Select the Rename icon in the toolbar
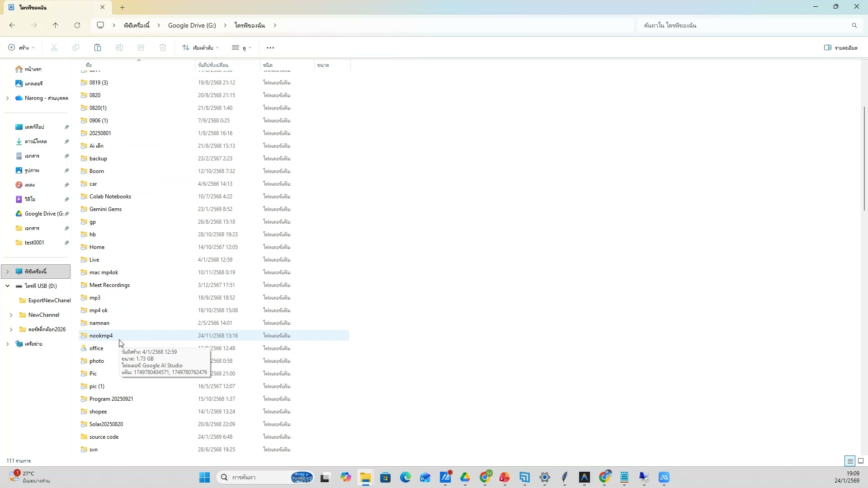The image size is (868, 488). click(x=119, y=47)
